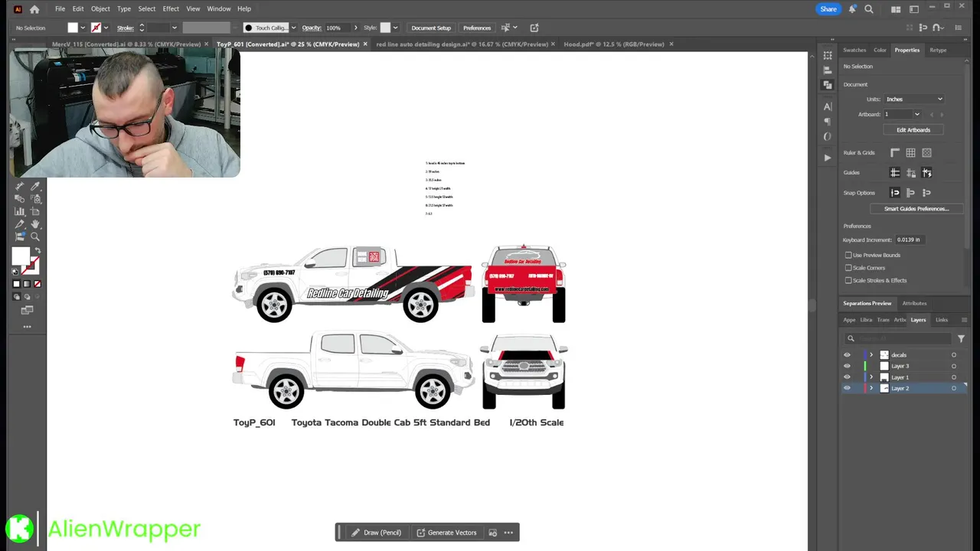Enable Scale Strokes & Effects checkbox

click(x=848, y=280)
